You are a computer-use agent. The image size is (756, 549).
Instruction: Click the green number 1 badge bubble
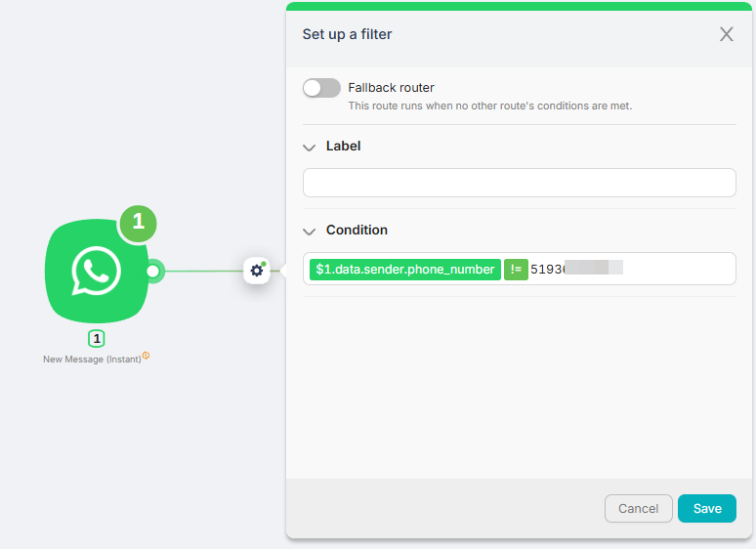tap(139, 223)
